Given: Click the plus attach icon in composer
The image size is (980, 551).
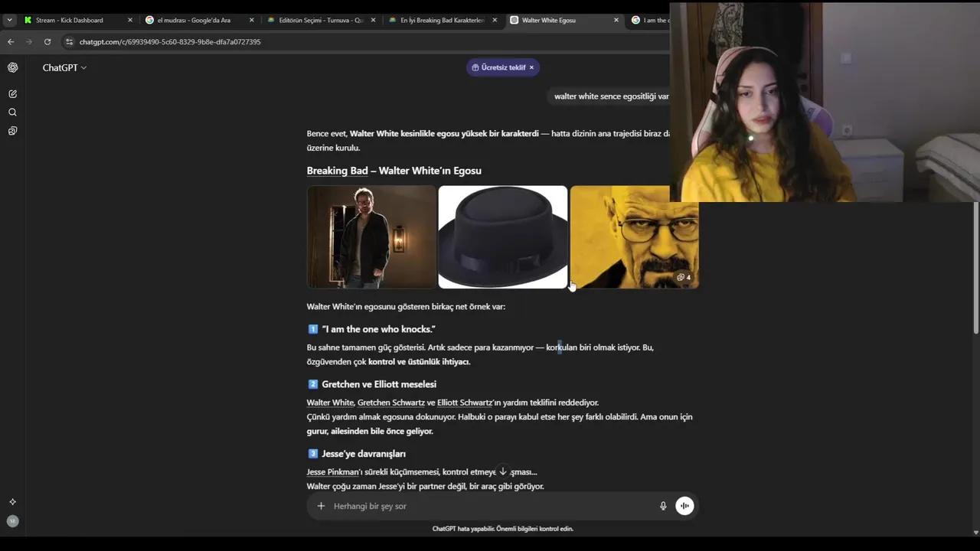Looking at the screenshot, I should pos(321,506).
